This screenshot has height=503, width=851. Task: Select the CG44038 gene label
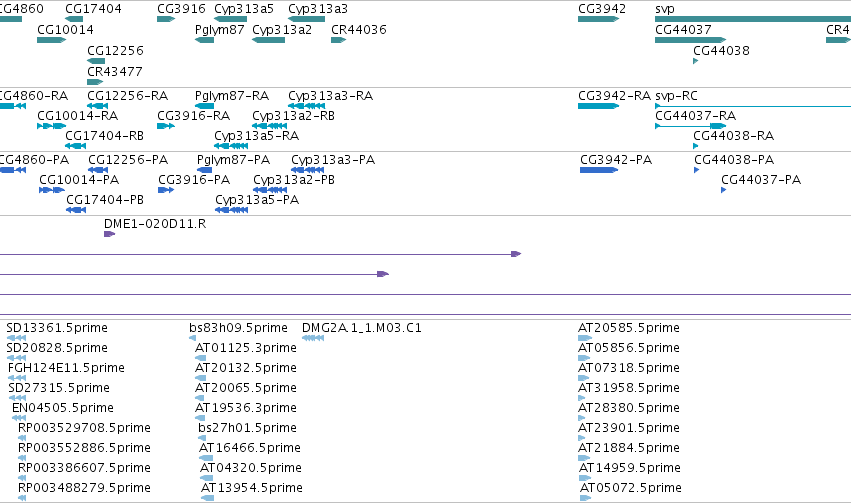(x=721, y=50)
